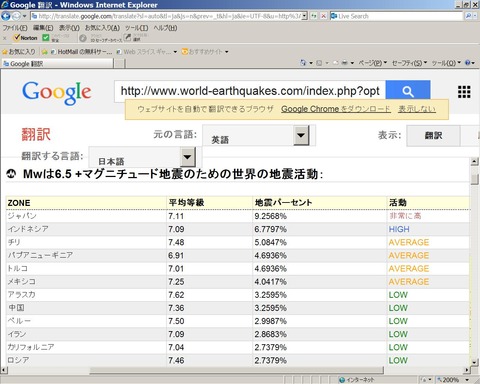Click the red Stop loading icon

tap(323, 16)
